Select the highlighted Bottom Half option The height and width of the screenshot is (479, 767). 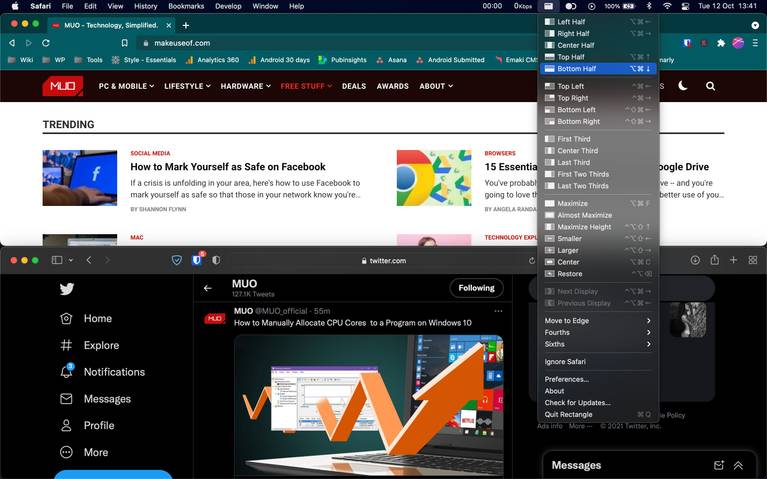pyautogui.click(x=598, y=68)
